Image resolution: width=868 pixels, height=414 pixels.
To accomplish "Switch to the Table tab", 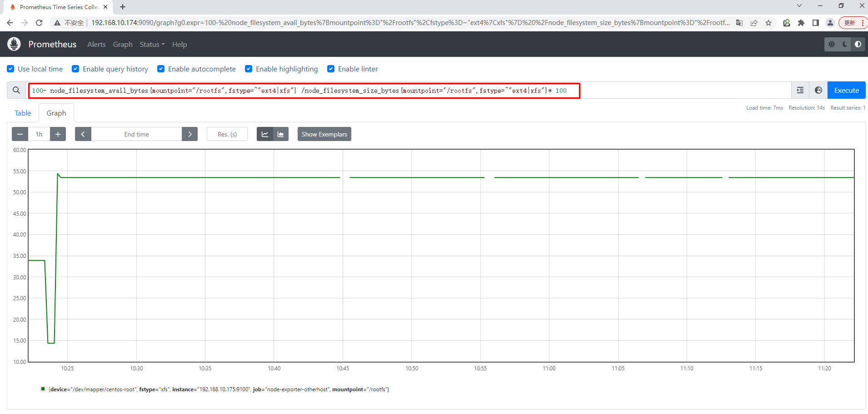I will 23,113.
